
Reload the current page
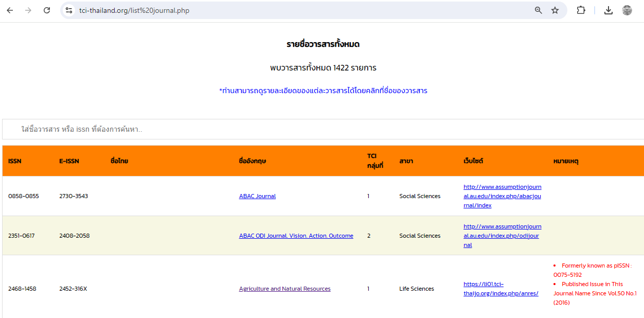[47, 10]
